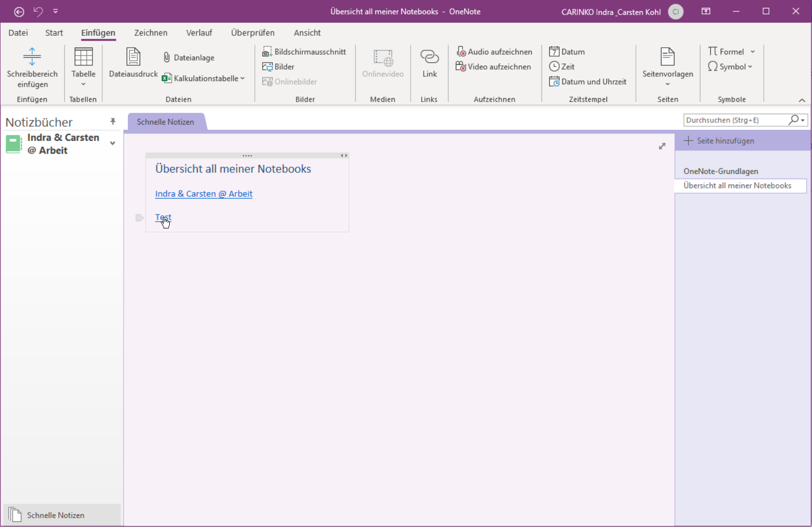
Task: Open the ribbon display options button
Action: [706, 11]
